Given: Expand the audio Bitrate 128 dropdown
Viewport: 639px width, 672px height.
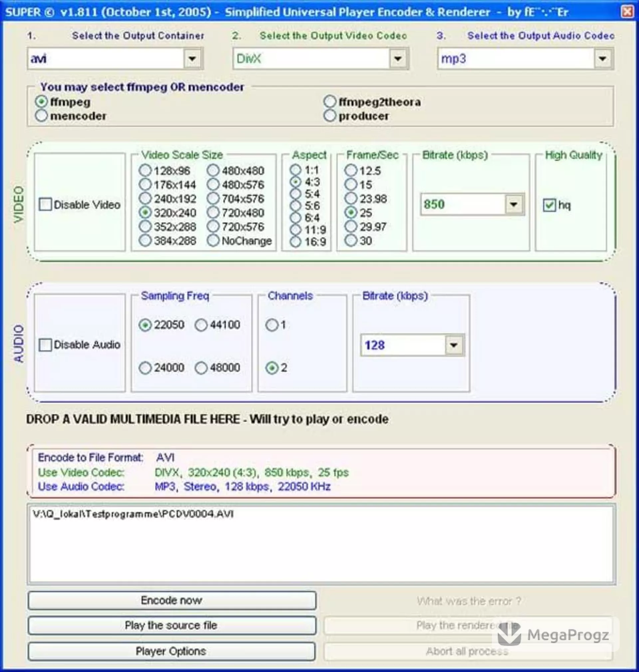Looking at the screenshot, I should pos(454,345).
